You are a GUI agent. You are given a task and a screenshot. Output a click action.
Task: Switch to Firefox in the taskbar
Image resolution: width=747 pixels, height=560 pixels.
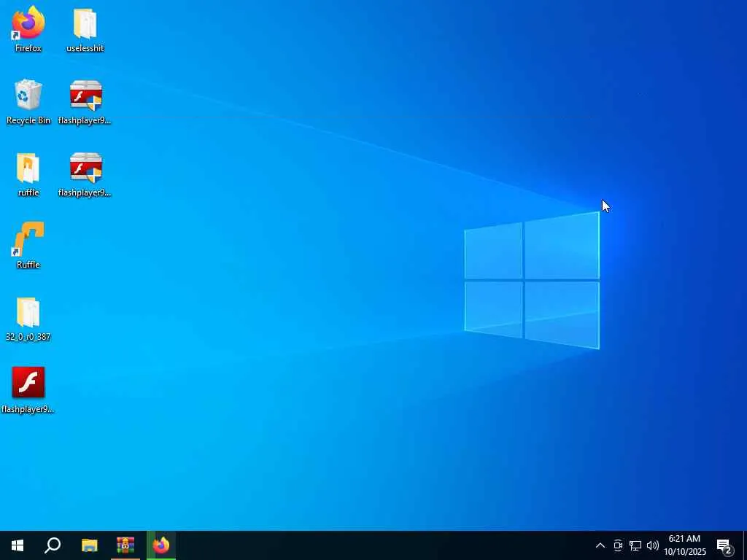161,545
